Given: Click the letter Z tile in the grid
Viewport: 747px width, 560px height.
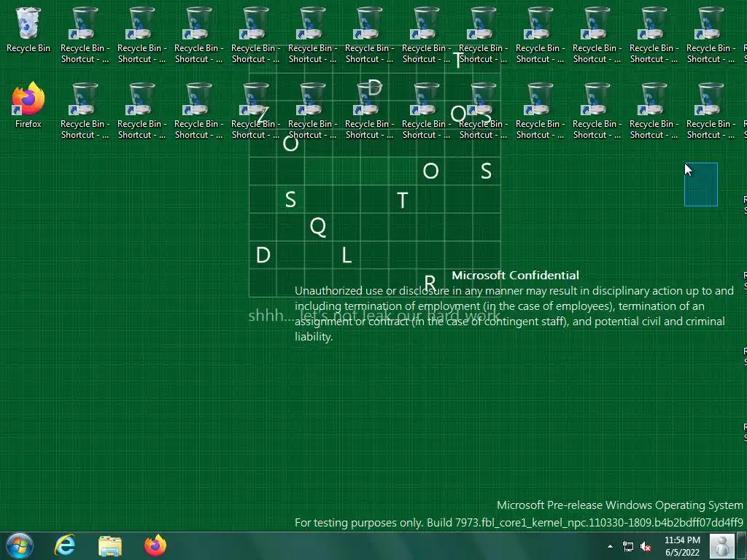Looking at the screenshot, I should pos(263,115).
